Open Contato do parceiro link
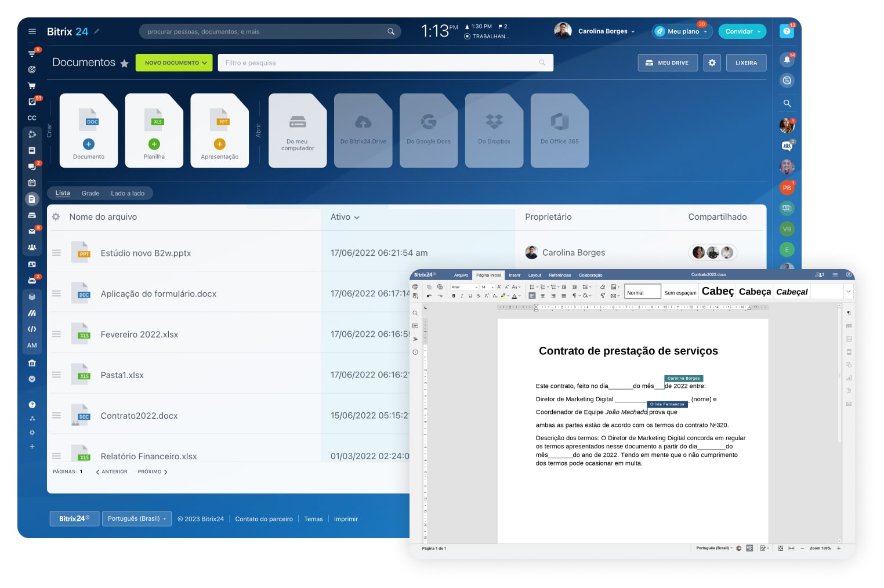 [x=264, y=519]
